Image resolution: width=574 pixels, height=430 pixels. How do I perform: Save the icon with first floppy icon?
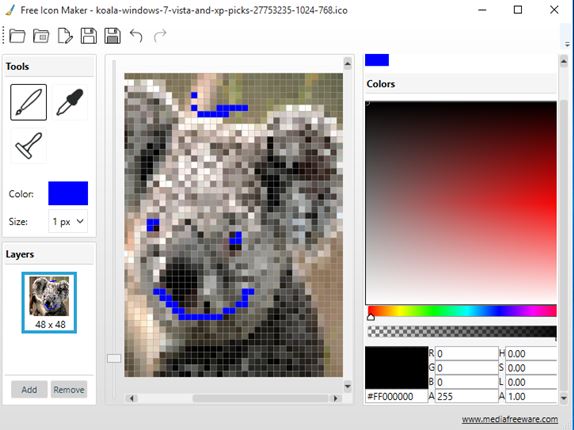pyautogui.click(x=89, y=36)
